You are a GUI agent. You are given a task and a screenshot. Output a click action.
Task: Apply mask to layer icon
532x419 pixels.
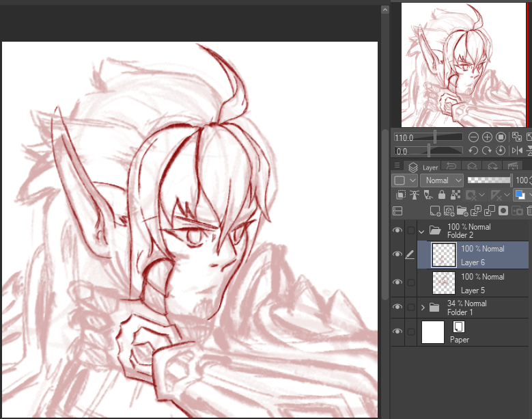517,211
